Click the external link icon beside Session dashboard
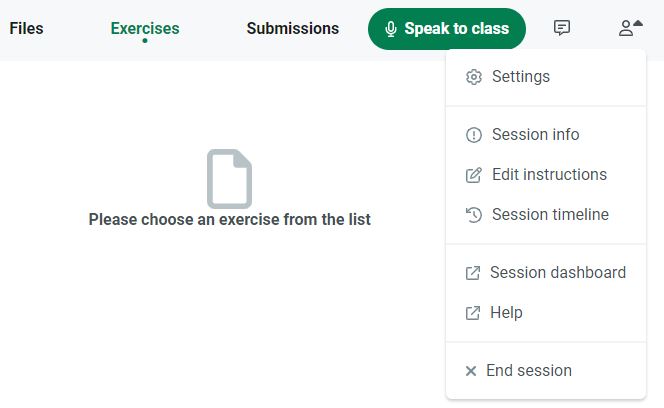This screenshot has width=664, height=408. [473, 273]
